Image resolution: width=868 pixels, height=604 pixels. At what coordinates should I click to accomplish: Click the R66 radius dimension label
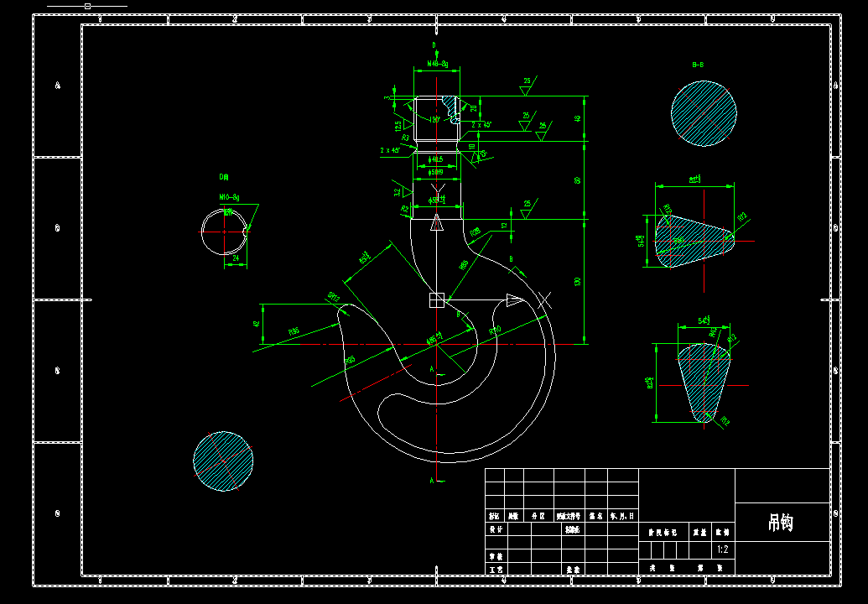coord(294,329)
